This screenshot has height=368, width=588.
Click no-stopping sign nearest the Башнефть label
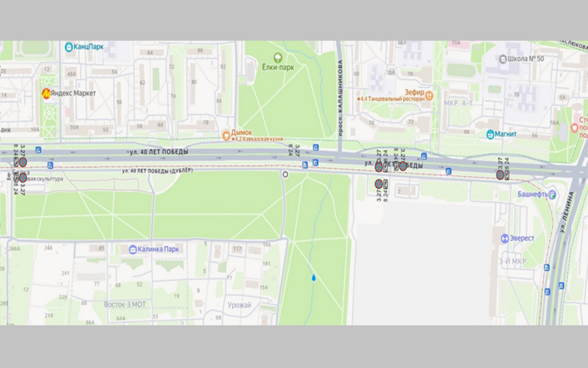pos(500,175)
